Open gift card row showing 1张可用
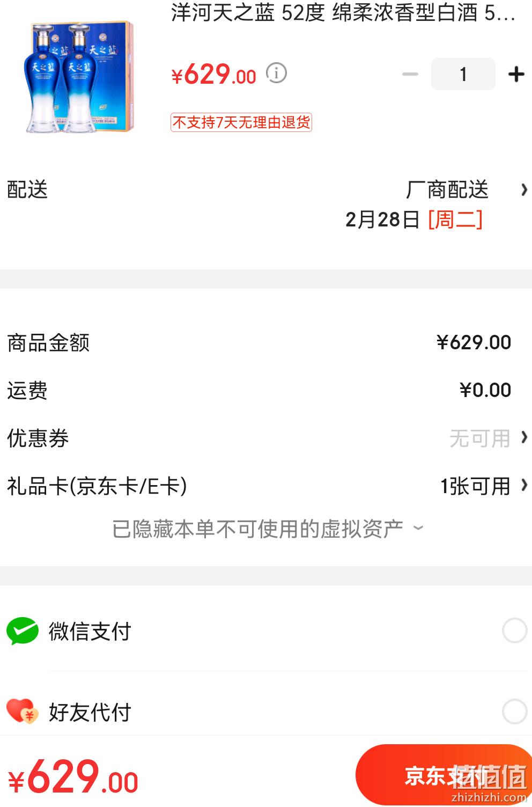This screenshot has width=532, height=807. [266, 486]
